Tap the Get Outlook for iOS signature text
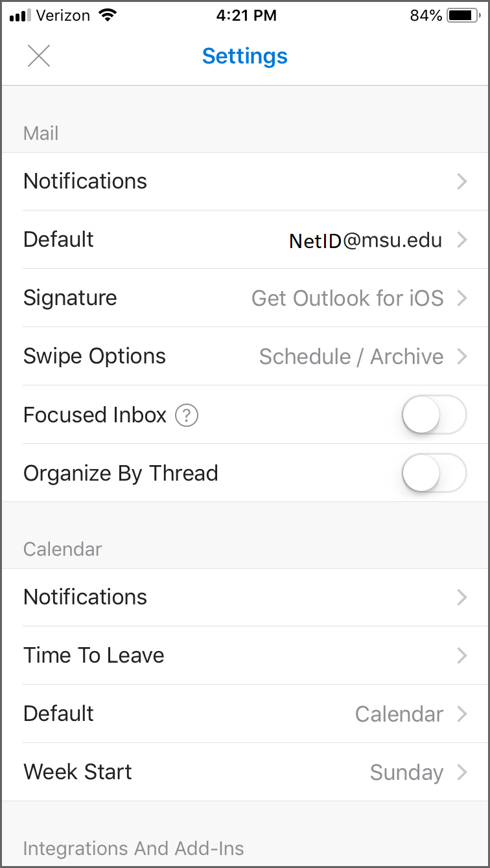Screen dimensions: 490x868 click(347, 299)
